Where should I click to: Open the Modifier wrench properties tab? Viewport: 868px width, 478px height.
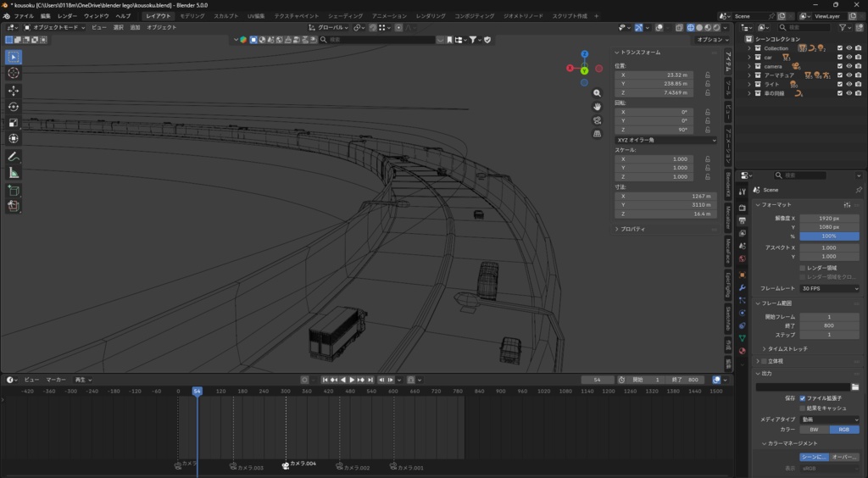point(743,287)
